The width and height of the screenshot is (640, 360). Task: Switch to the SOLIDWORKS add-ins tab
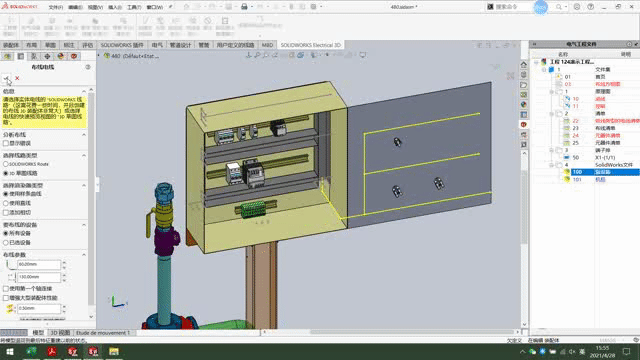click(x=122, y=45)
